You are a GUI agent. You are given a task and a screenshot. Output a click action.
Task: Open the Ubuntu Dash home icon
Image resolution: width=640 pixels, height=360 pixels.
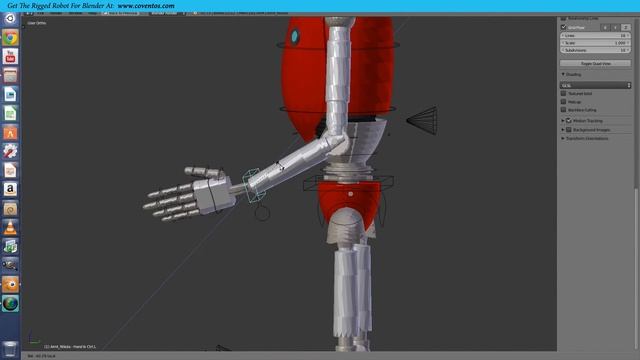(x=10, y=19)
